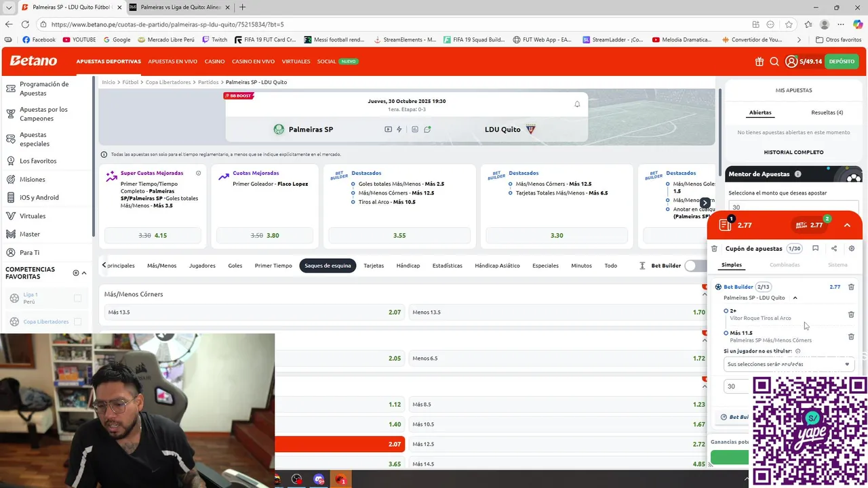Collapse the bet slip with header chevron
The width and height of the screenshot is (868, 488).
(x=847, y=225)
